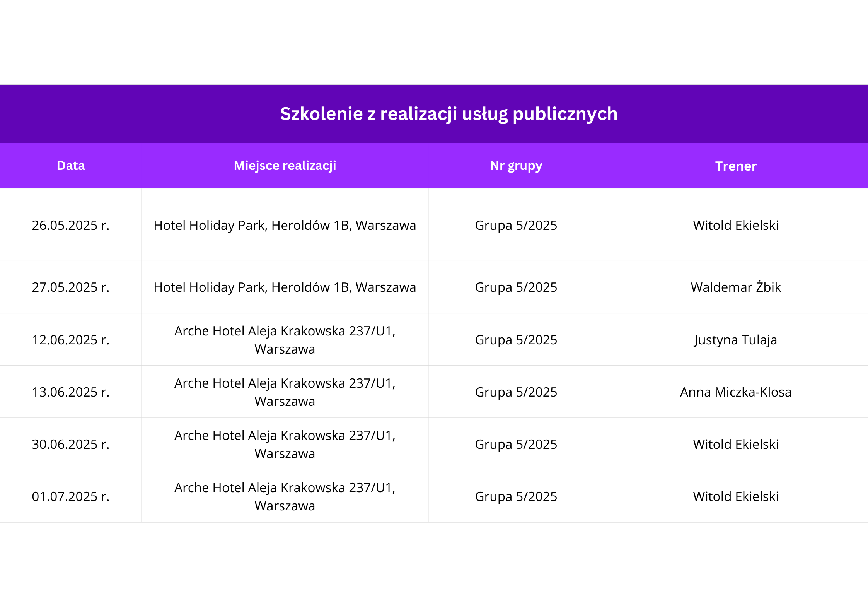Viewport: 868px width, 614px height.
Task: Select Hotel Holiday Park location in 26.05.2025 row
Action: coord(285,225)
